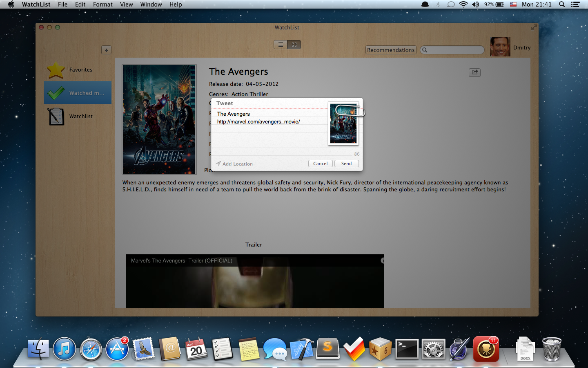Open Calendar from the Dock
This screenshot has width=588, height=368.
tap(196, 350)
